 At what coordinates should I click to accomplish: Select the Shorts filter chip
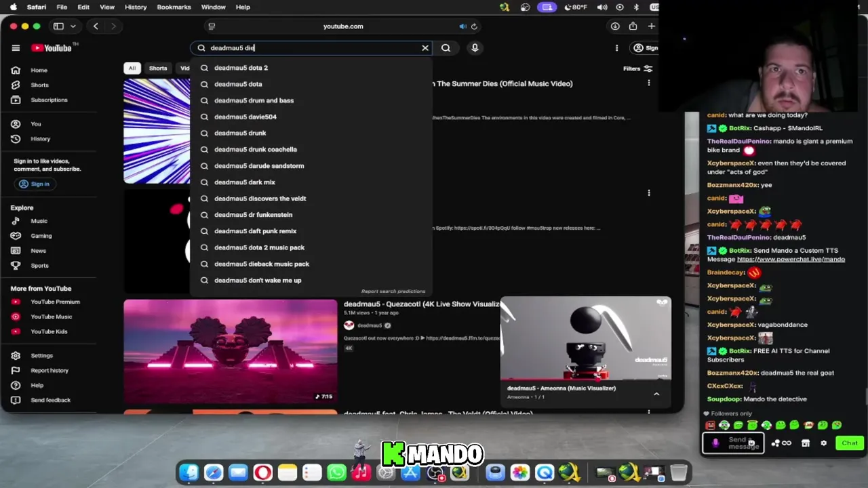158,68
